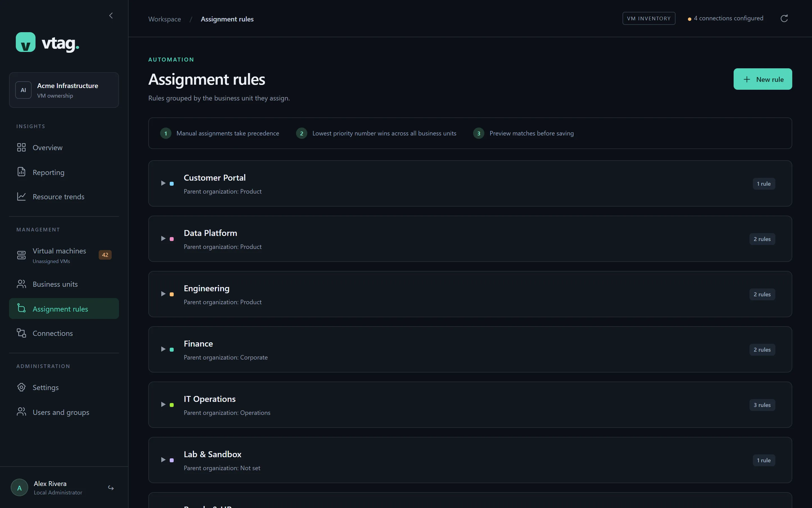Click the Users and groups icon
Viewport: 812px width, 508px height.
click(x=21, y=412)
